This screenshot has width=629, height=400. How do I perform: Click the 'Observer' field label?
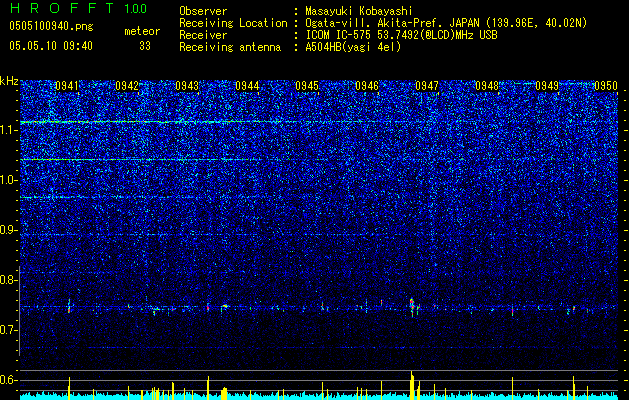203,11
